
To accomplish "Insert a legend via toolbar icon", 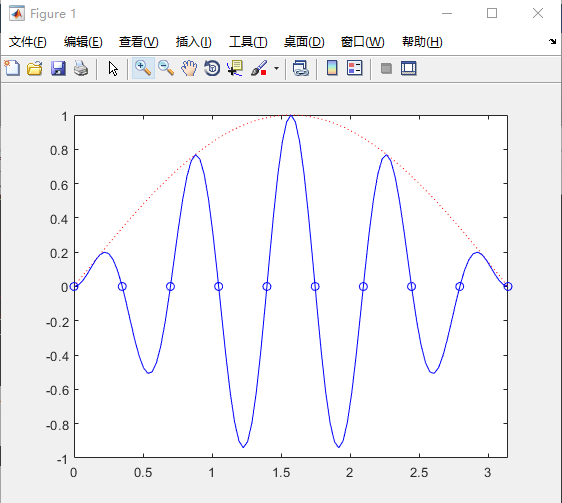I will pyautogui.click(x=355, y=68).
